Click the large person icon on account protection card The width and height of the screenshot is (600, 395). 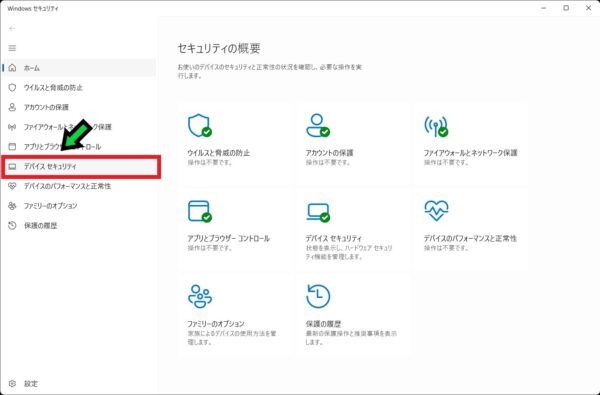[318, 125]
